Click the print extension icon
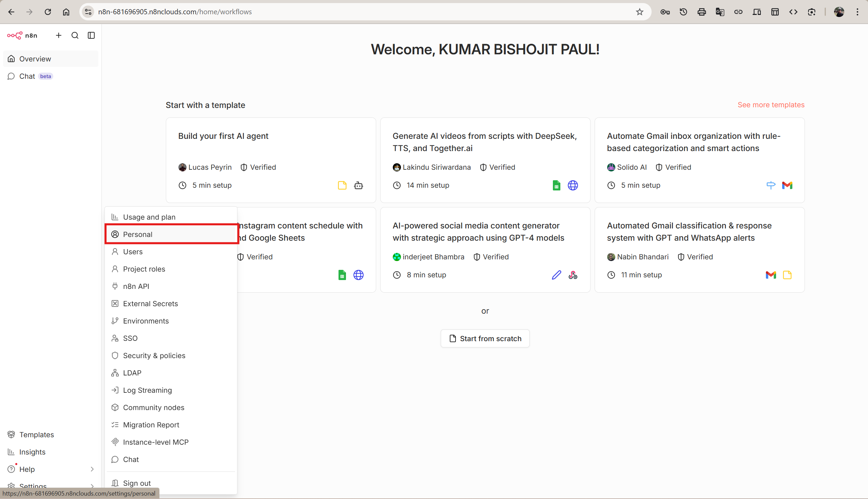868x499 pixels. coord(701,12)
